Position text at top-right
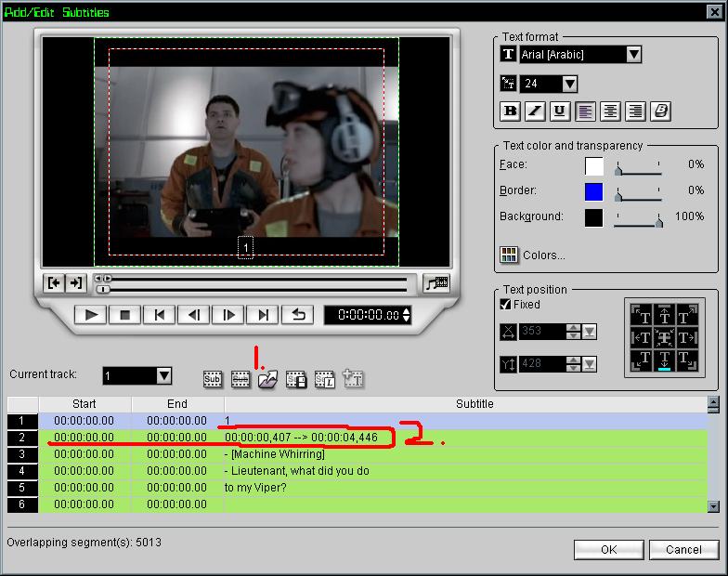This screenshot has height=576, width=728. coord(687,315)
